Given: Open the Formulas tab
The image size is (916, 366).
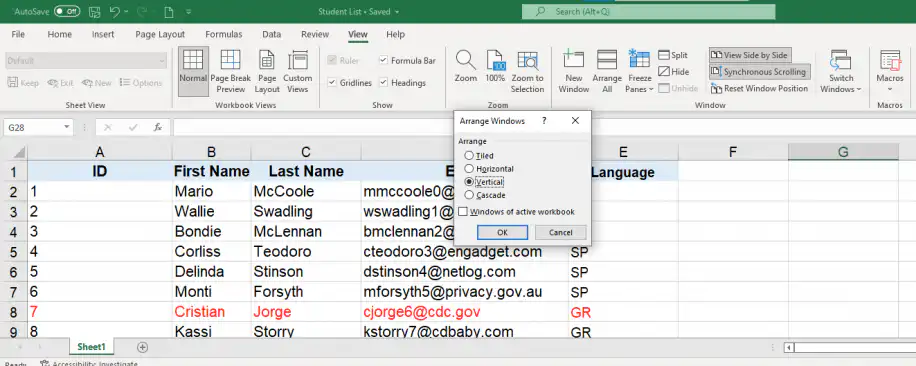Looking at the screenshot, I should tap(224, 34).
